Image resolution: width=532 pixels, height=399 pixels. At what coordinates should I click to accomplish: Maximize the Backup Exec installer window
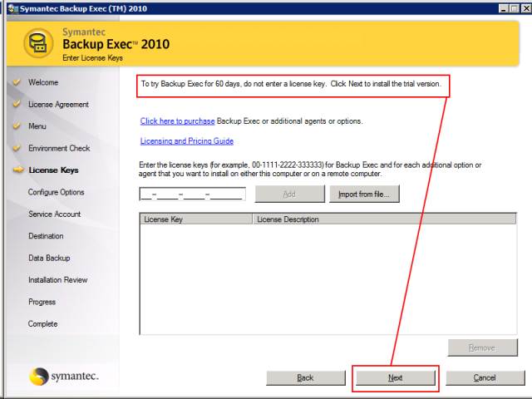tap(515, 9)
